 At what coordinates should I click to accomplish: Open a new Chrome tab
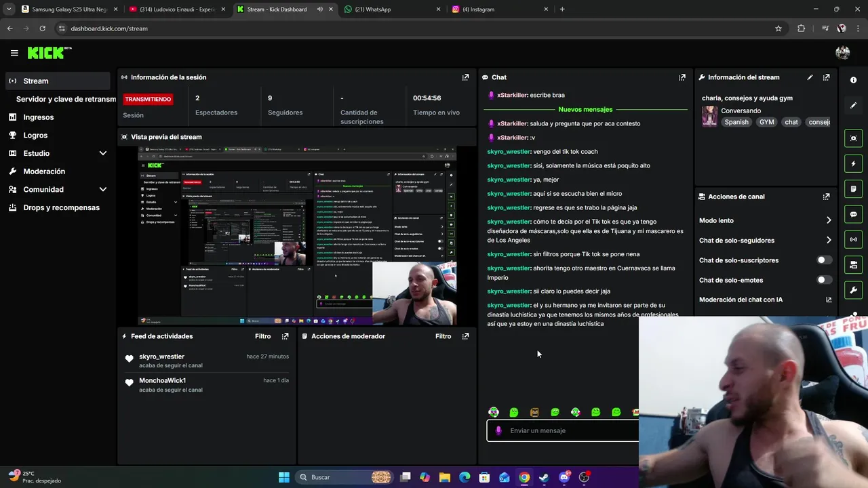pos(562,9)
